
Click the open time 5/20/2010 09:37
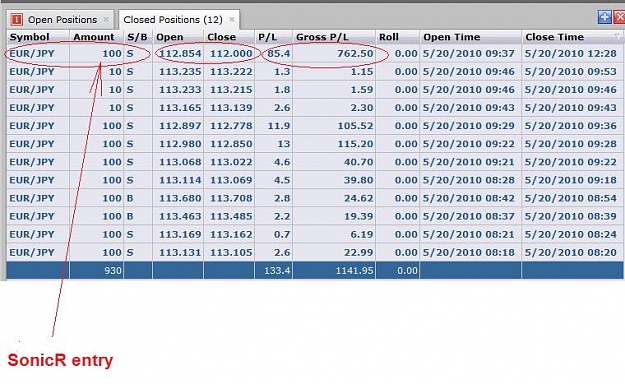tap(469, 53)
